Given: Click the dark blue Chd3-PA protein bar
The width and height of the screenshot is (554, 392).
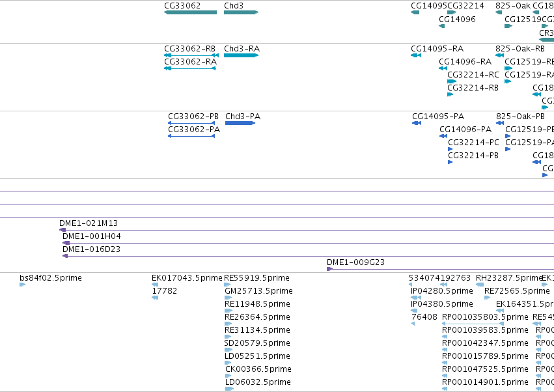Looking at the screenshot, I should pos(240,123).
